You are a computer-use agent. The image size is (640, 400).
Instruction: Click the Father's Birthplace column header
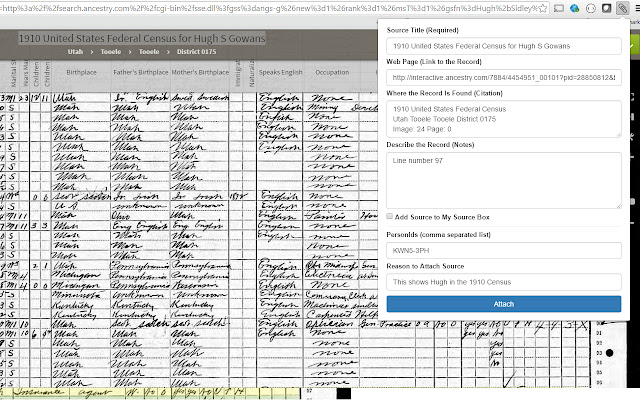coord(141,72)
